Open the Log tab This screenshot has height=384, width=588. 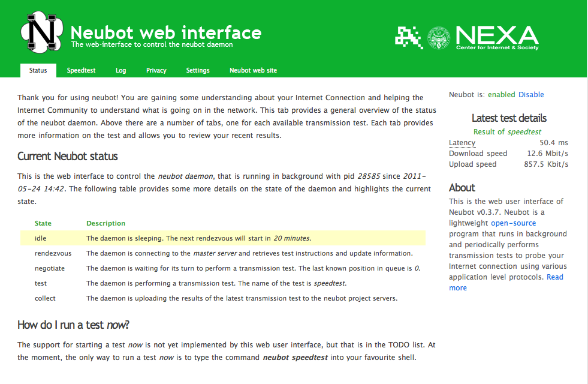coord(120,70)
